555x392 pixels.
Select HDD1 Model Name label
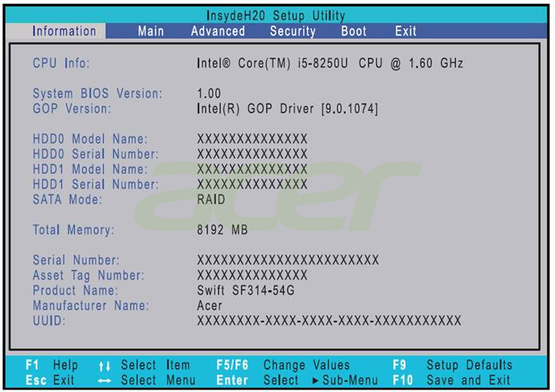click(90, 169)
